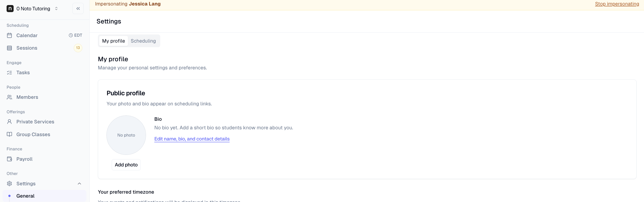644x202 pixels.
Task: Click the Engage section label
Action: coord(14,63)
